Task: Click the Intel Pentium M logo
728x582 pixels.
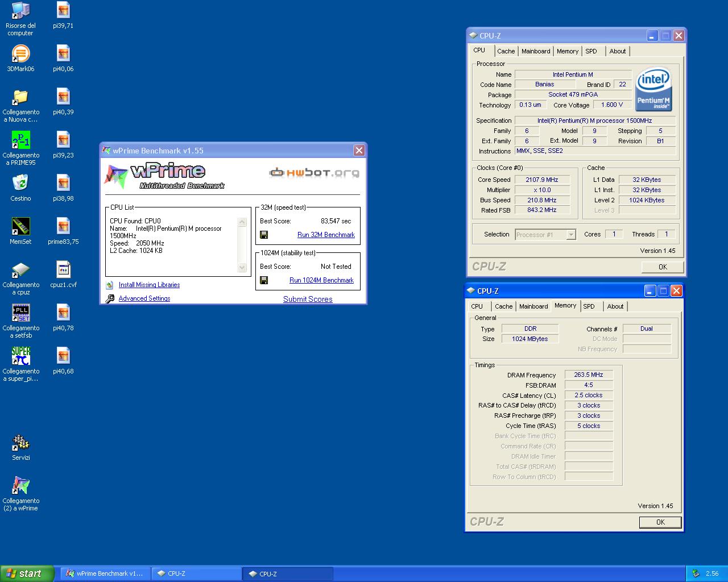Action: point(653,89)
